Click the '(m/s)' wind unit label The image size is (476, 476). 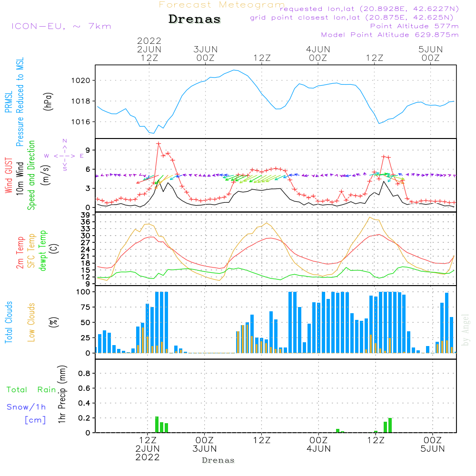pos(46,176)
